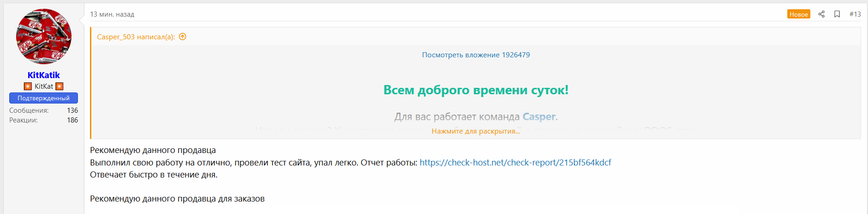Open the post number #13 permalink

[855, 14]
